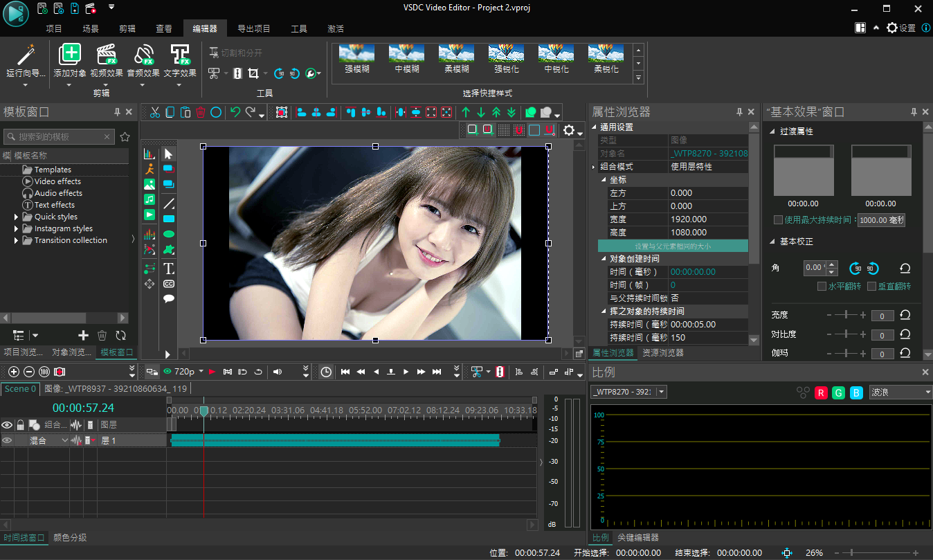Switch to the 资源浏览器 tab
This screenshot has width=933, height=560.
pyautogui.click(x=662, y=353)
